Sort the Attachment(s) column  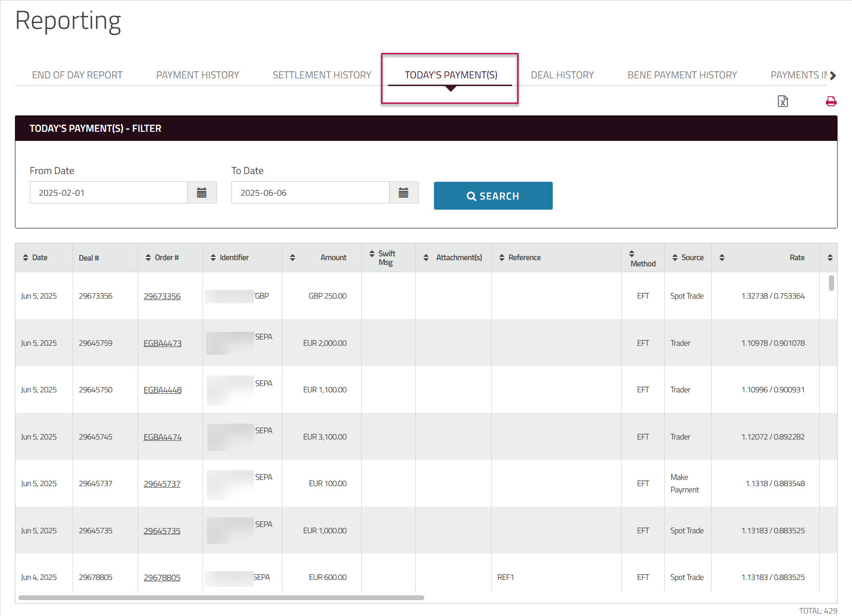[x=426, y=257]
